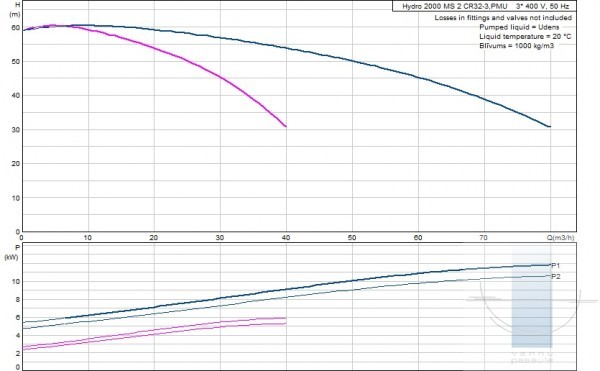Viewport: 600px width, 371px height.
Task: Click the P (kW) axis label
Action: (x=11, y=252)
